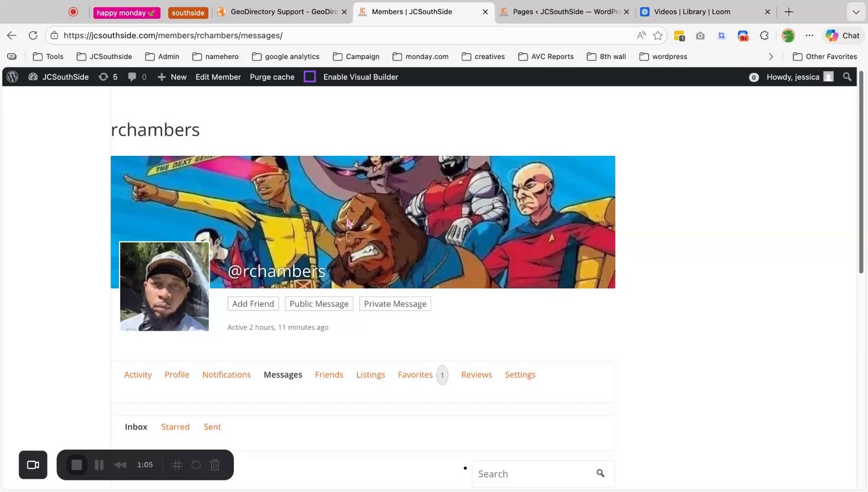Viewport: 868px width, 492px height.
Task: Open the Friends member tab
Action: point(329,375)
